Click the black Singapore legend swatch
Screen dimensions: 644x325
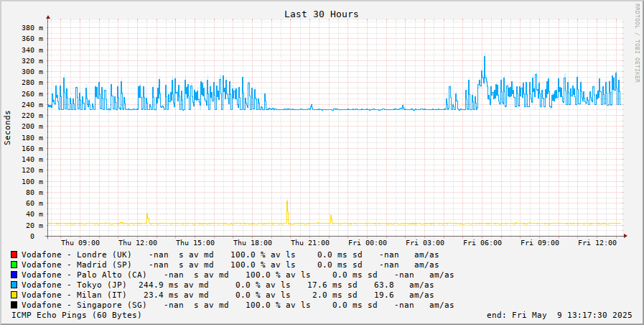pyautogui.click(x=14, y=306)
